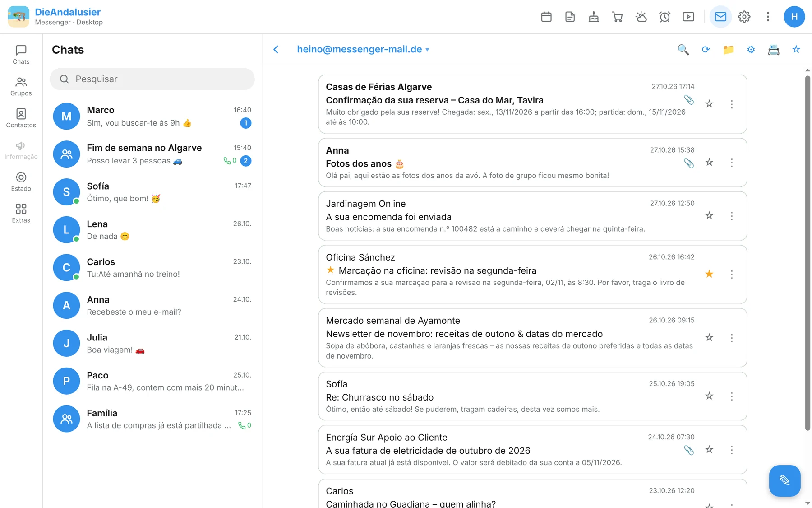This screenshot has width=812, height=508.
Task: Star the Jardinagem Online email
Action: (709, 215)
